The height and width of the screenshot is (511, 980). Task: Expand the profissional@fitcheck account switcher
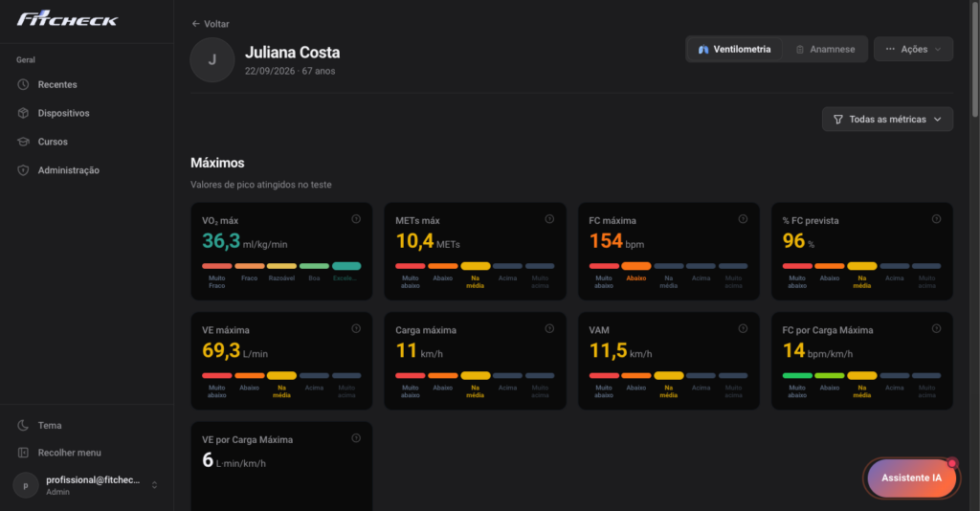pos(86,485)
